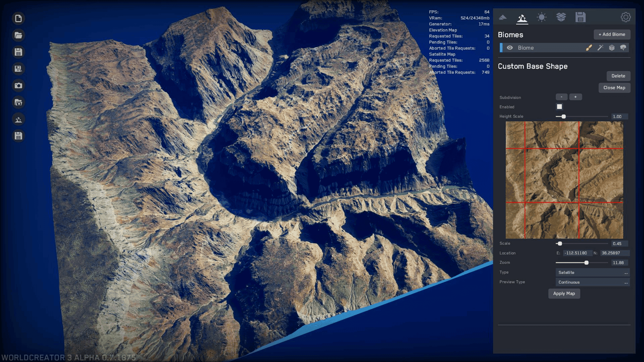This screenshot has width=644, height=362.
Task: Open the biome magic wand generator
Action: click(601, 47)
